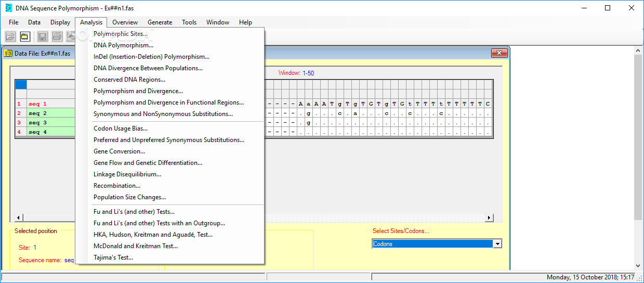Viewport: 644px width, 283px height.
Task: Select Preferred and Unpreferred Synonymous Substitutions...
Action: (170, 140)
